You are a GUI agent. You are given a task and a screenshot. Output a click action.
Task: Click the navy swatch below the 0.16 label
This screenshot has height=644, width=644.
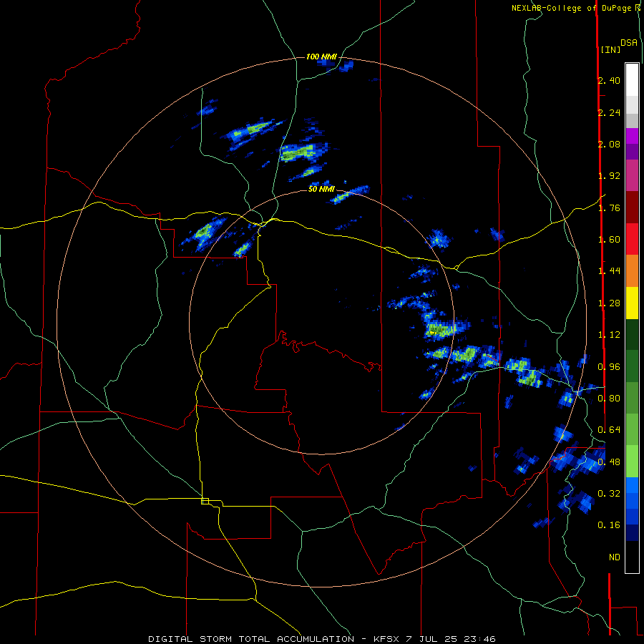pos(632,532)
